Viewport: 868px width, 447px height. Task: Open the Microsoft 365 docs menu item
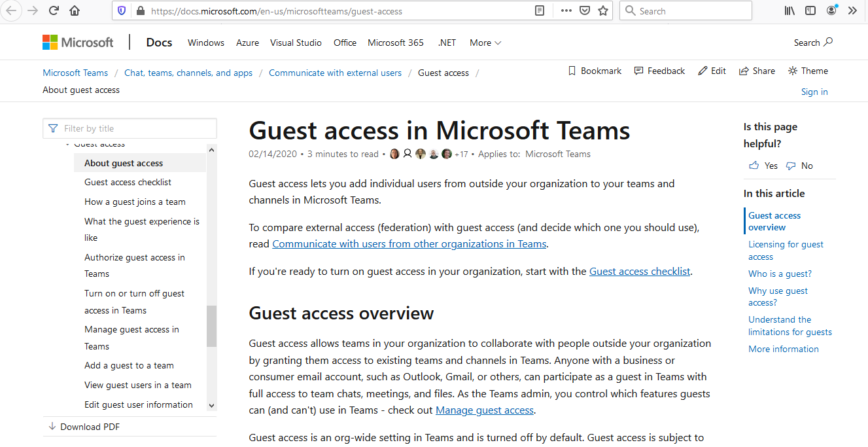click(396, 43)
